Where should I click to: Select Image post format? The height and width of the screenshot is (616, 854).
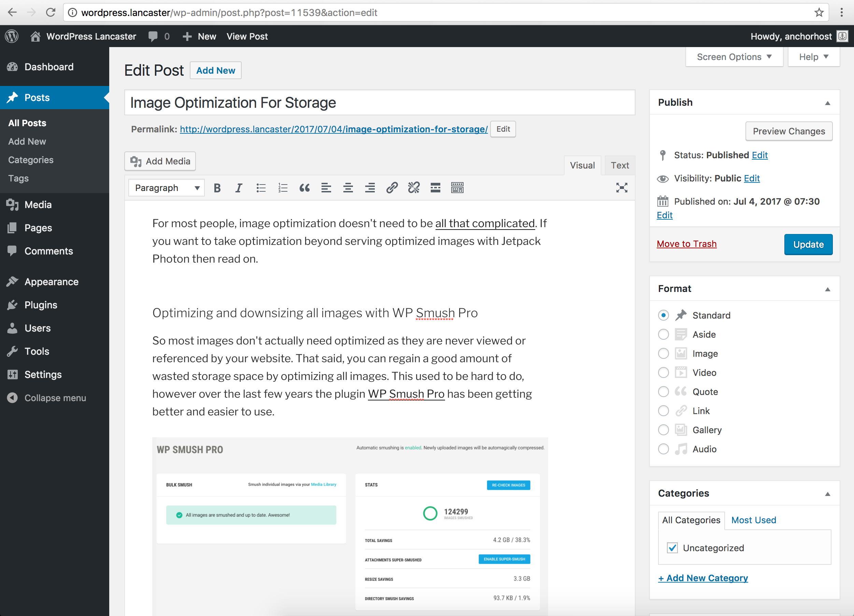(x=664, y=354)
